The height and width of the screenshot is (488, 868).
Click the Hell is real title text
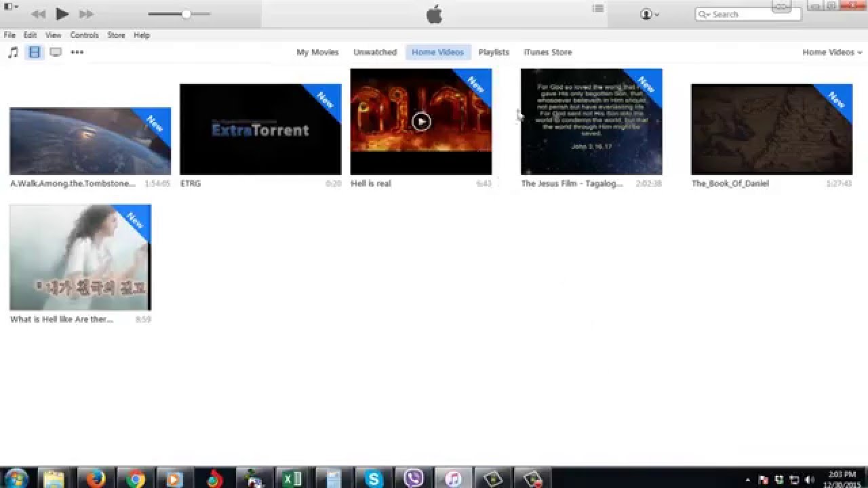coord(371,184)
